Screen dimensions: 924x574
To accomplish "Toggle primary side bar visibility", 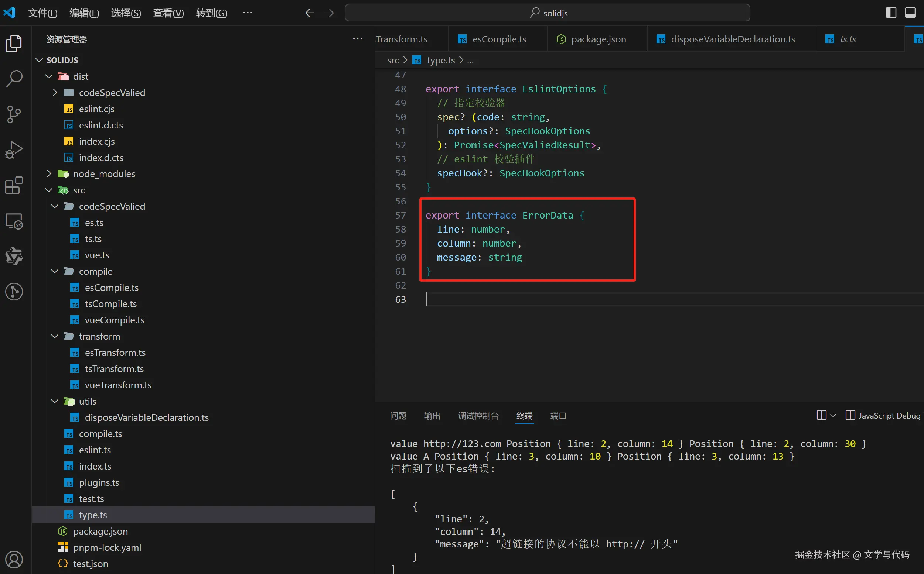I will tap(891, 13).
